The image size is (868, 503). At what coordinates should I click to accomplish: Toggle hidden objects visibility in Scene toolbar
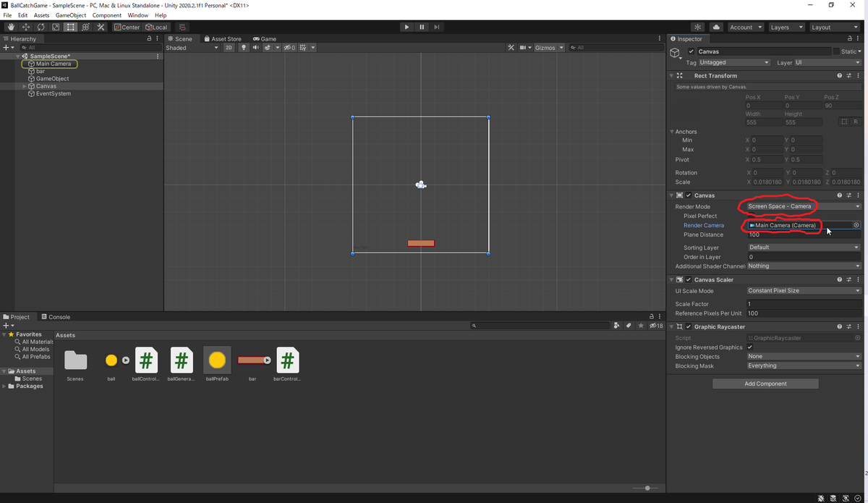pos(289,48)
